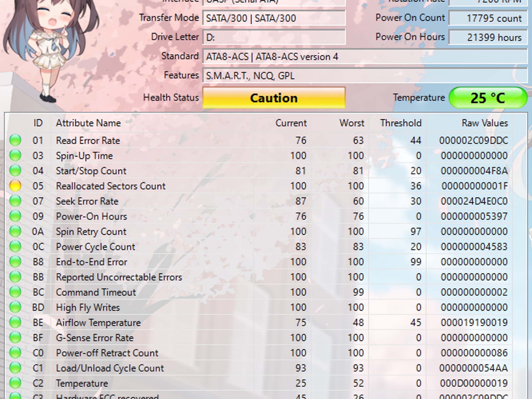Image resolution: width=532 pixels, height=399 pixels.
Task: Click the green status circle beside Power-On Hours attribute
Action: 15,216
